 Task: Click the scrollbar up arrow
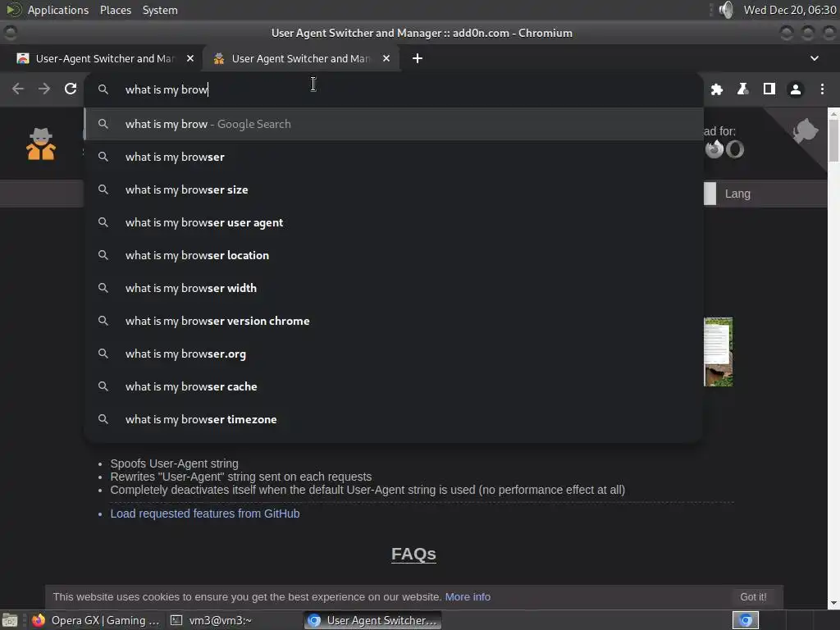click(833, 112)
